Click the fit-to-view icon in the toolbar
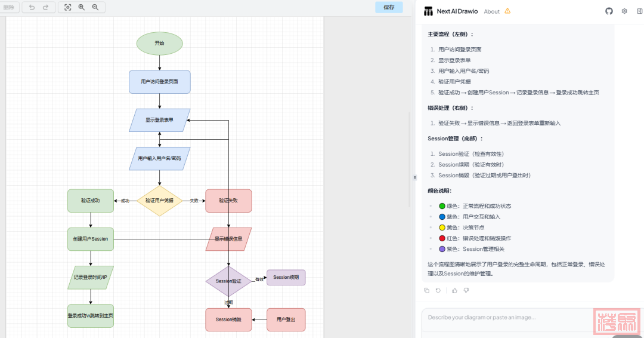 (x=67, y=7)
